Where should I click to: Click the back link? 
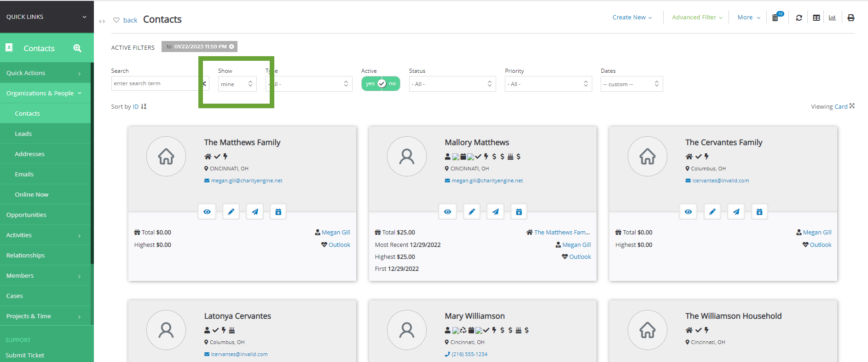pyautogui.click(x=130, y=20)
